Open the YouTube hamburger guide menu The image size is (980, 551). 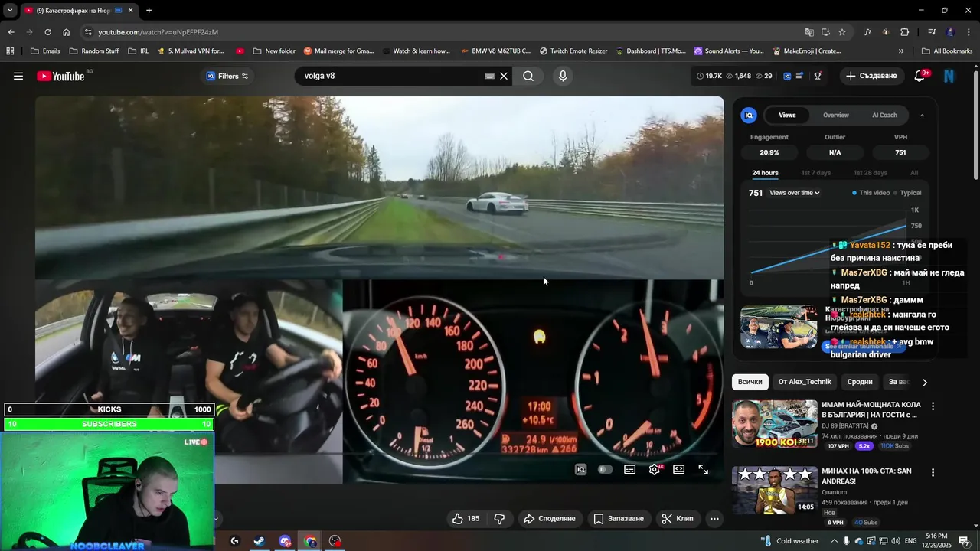pos(18,76)
